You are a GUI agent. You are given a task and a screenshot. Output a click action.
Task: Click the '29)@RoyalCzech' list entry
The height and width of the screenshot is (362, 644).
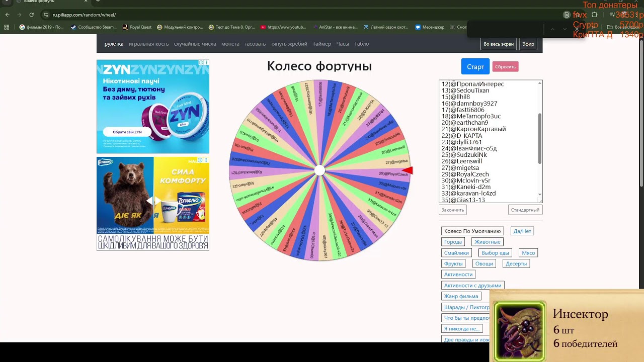(465, 174)
